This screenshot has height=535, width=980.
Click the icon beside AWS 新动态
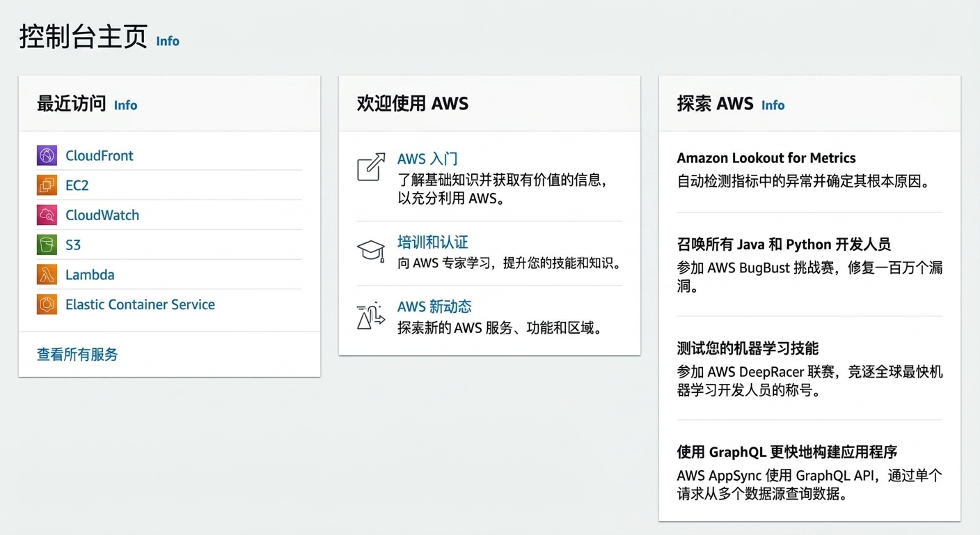(371, 316)
